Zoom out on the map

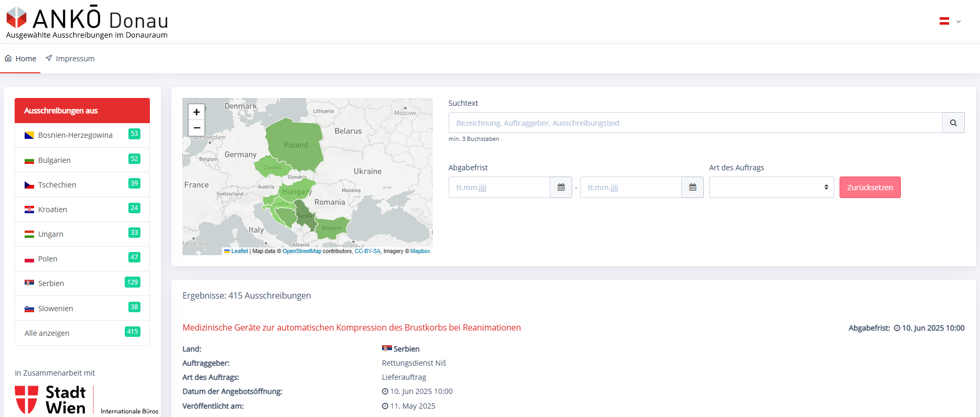coord(197,127)
